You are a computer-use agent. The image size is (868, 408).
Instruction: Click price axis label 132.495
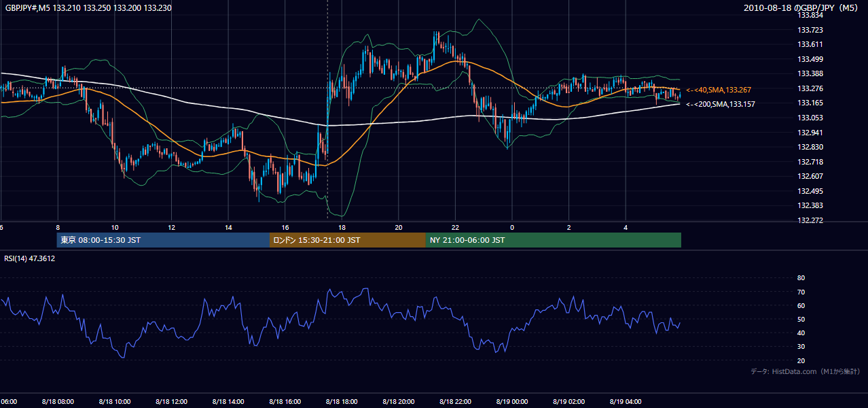coord(810,191)
